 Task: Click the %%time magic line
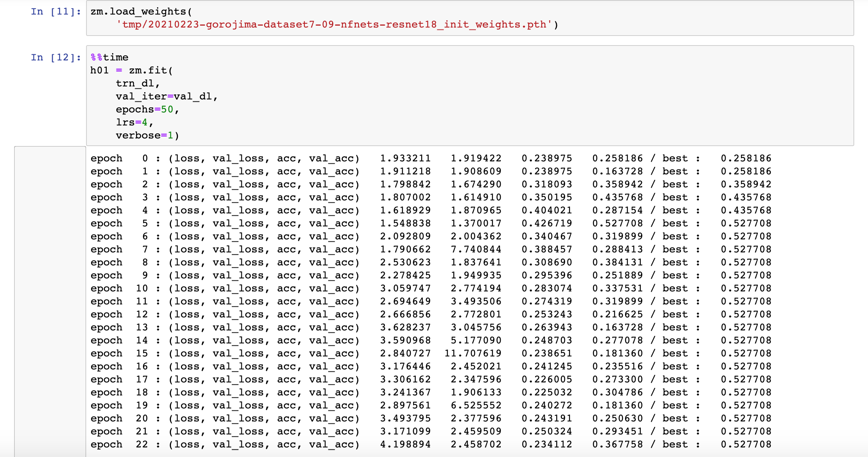point(109,57)
